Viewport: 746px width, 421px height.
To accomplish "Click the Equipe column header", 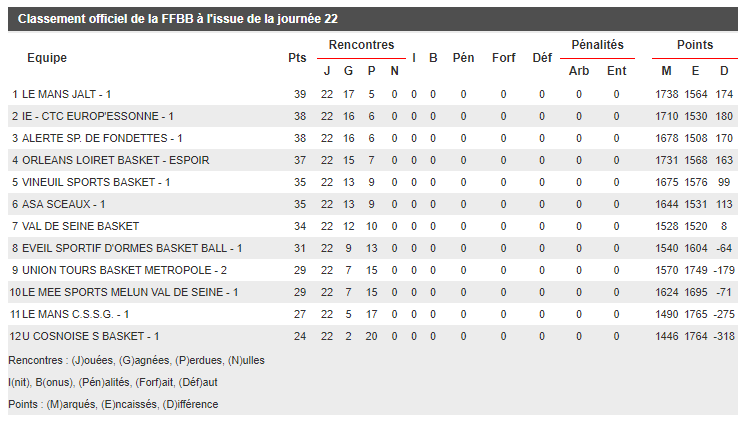I will tap(47, 58).
